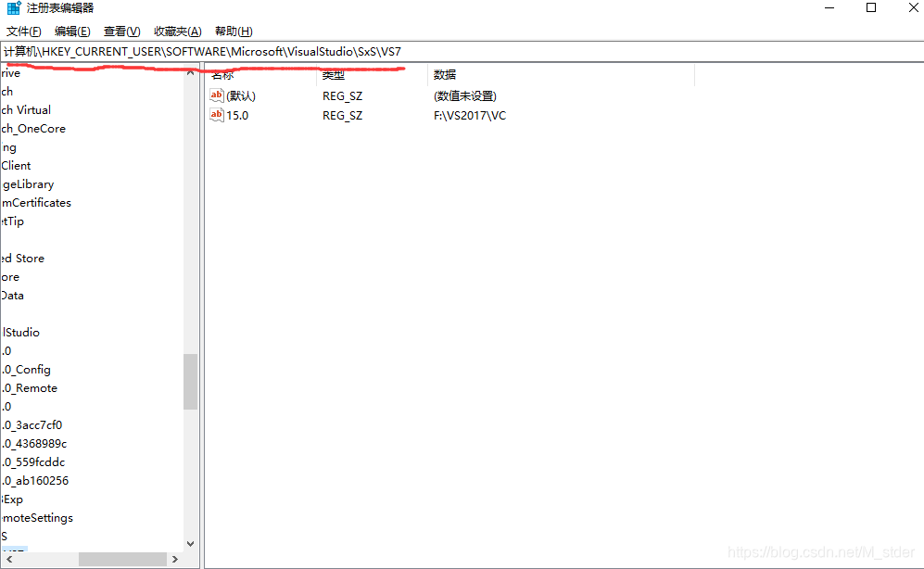Open the 文件 menu
Viewport: 924px width, 569px height.
23,31
